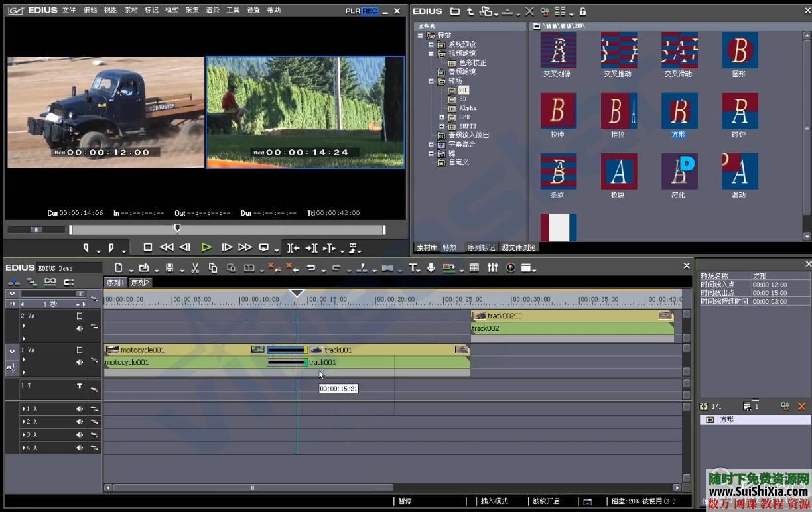Toggle the speaker mute on 2 VA track
This screenshot has height=512, width=812.
[x=80, y=328]
